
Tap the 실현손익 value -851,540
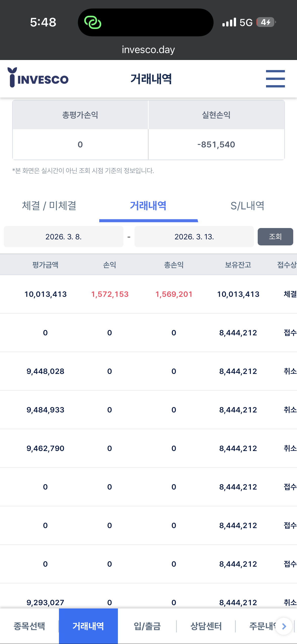coord(216,145)
